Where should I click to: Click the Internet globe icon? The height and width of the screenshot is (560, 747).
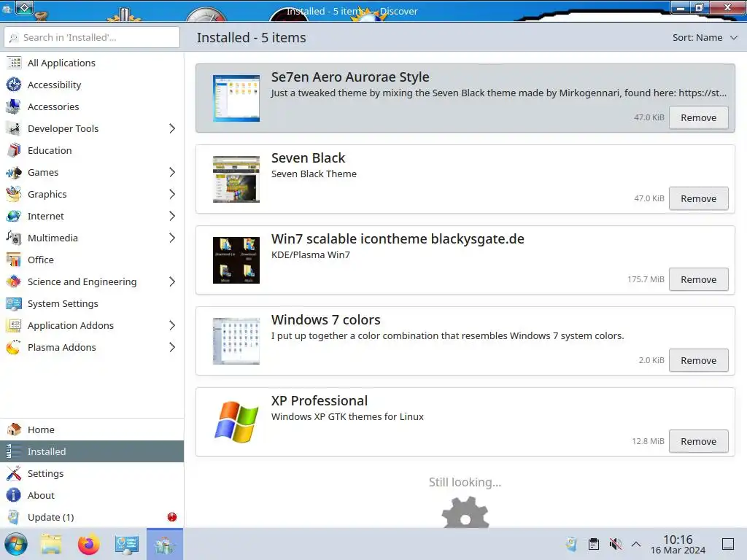click(14, 216)
